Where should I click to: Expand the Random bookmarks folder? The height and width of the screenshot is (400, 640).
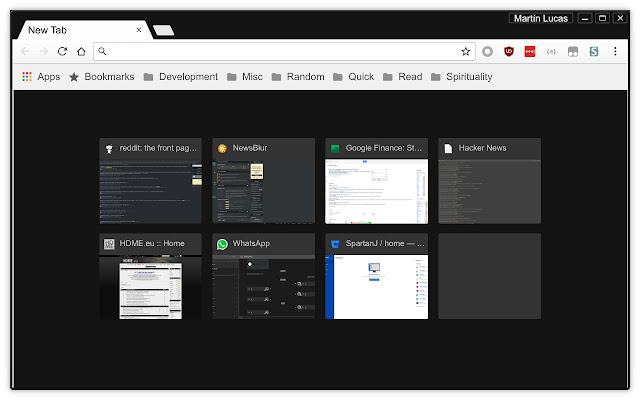point(298,77)
